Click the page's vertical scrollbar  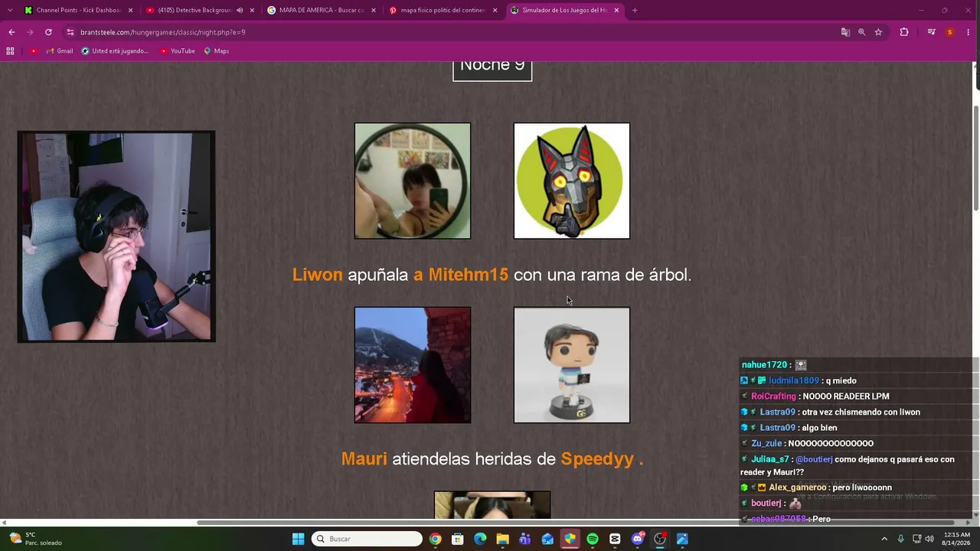(x=975, y=157)
